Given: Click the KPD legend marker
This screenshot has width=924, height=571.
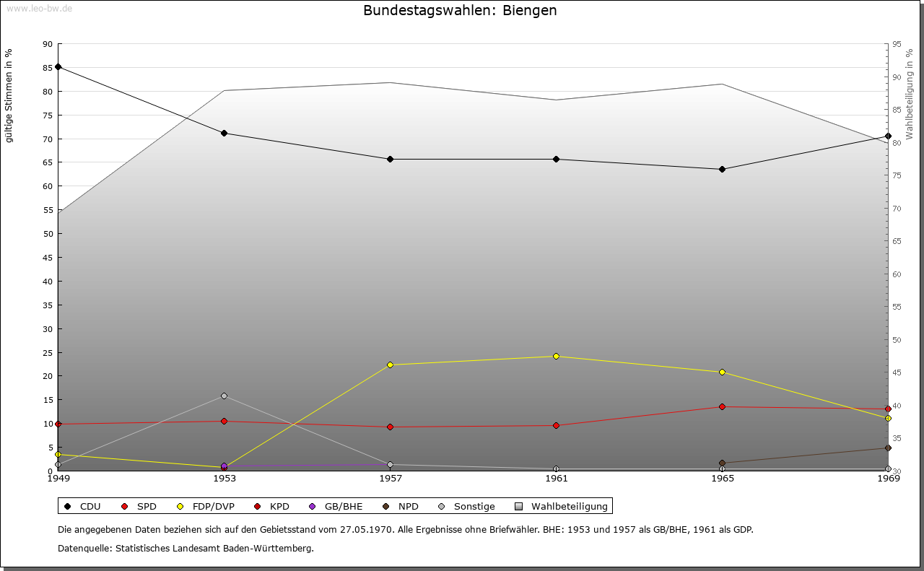Looking at the screenshot, I should (257, 506).
